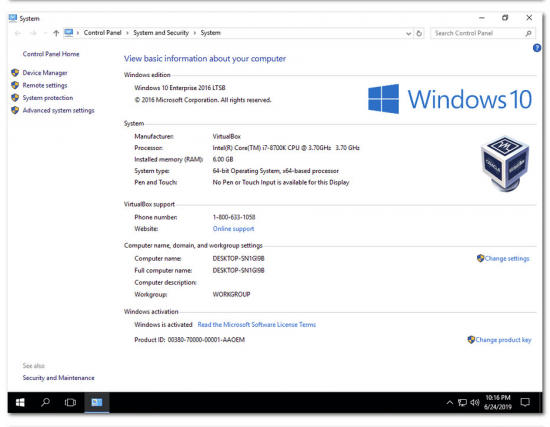Click the Product ID value text
Viewport: 550px width, 427px height.
tap(206, 340)
